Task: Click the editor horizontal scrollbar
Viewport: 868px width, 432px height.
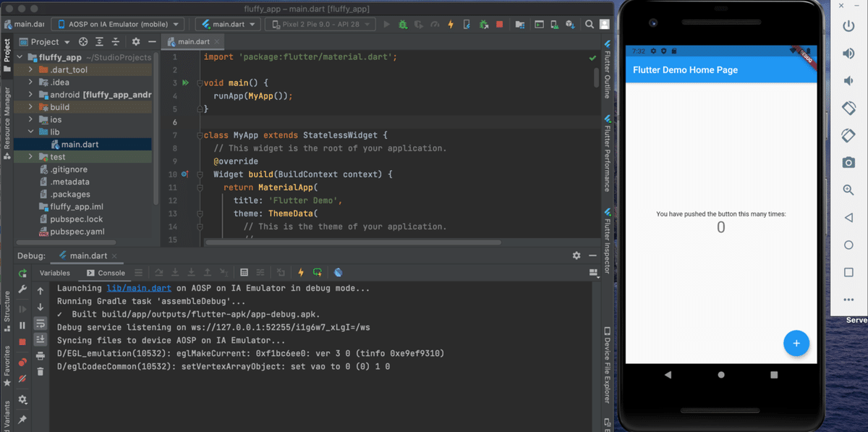Action: pos(353,242)
